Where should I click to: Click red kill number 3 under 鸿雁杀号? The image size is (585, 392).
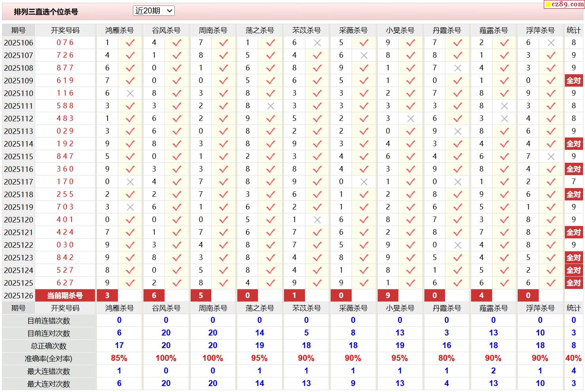[107, 296]
